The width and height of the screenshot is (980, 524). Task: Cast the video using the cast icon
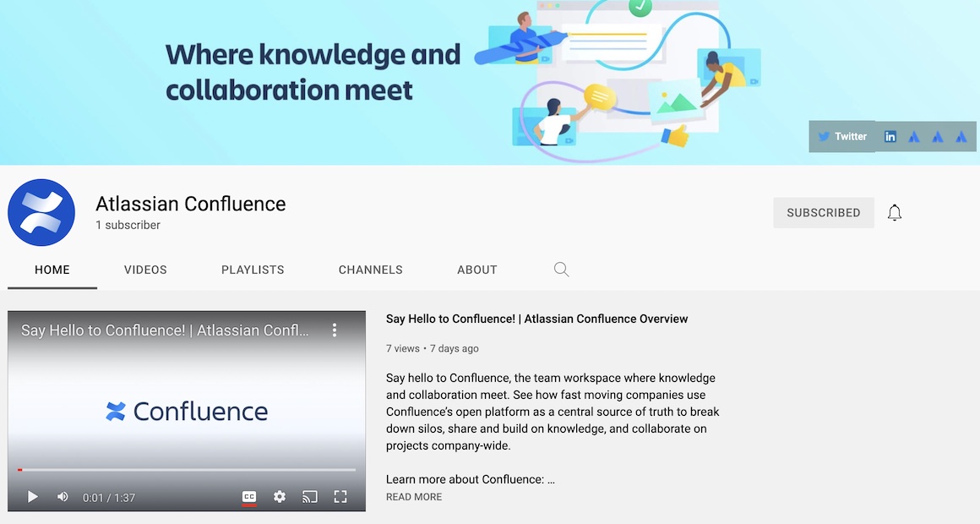tap(309, 496)
